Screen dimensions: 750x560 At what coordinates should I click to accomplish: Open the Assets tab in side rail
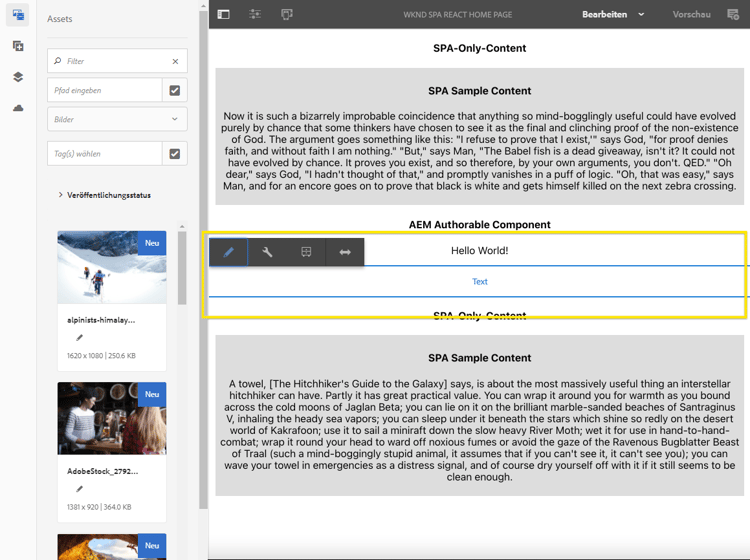coord(18,15)
